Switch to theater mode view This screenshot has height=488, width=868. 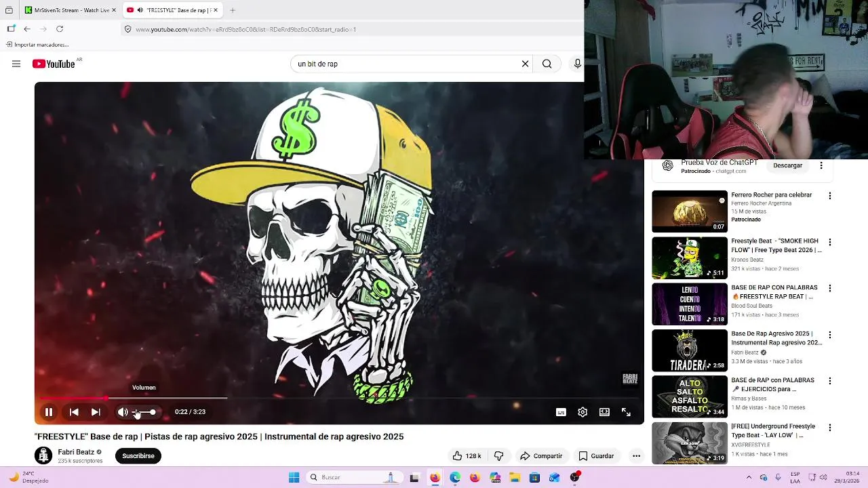pos(604,412)
